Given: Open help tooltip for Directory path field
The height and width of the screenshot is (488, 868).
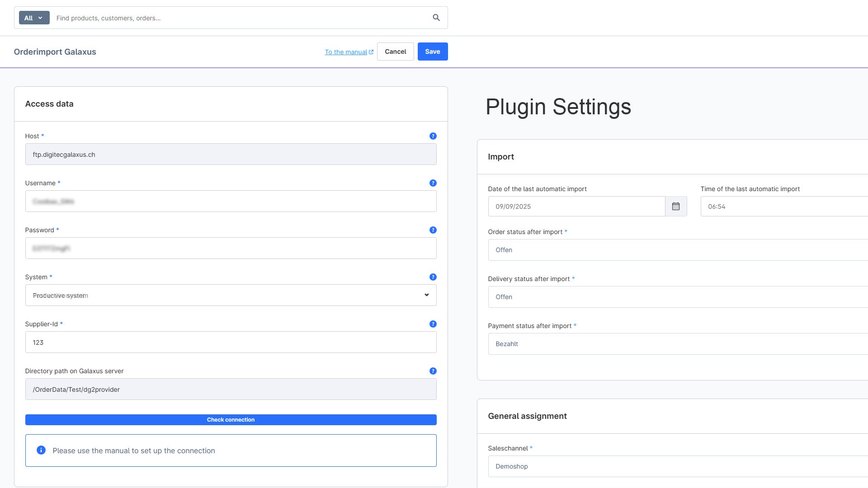Looking at the screenshot, I should (433, 371).
